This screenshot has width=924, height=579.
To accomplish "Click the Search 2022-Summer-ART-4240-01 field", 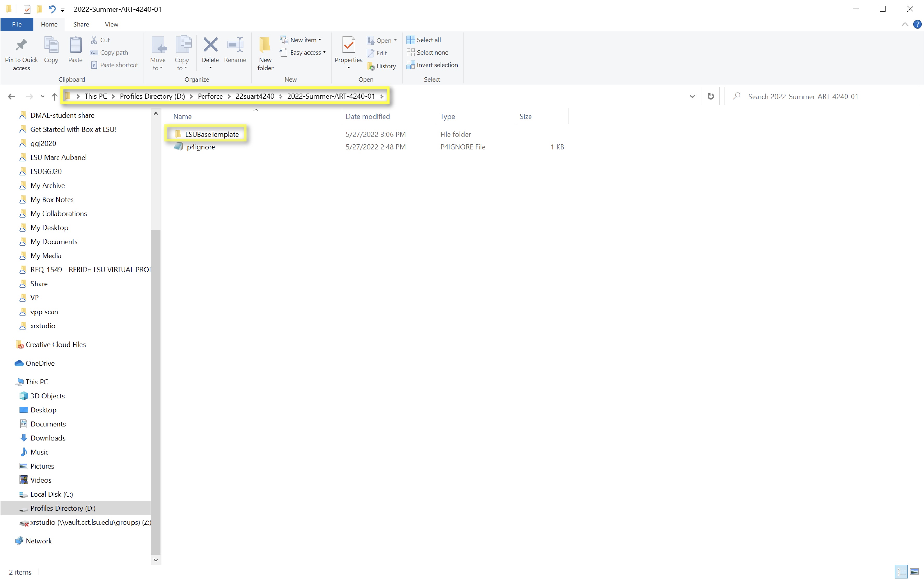I will pos(821,96).
